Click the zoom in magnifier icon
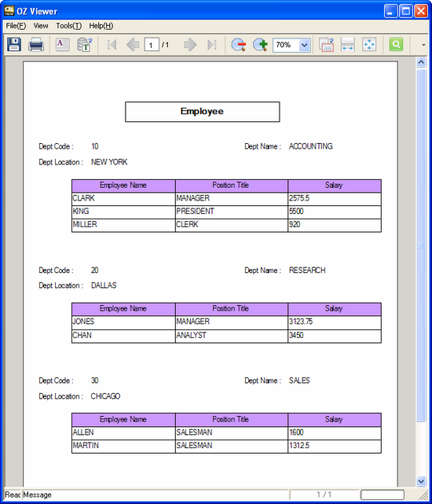Image resolution: width=432 pixels, height=504 pixels. click(x=260, y=45)
